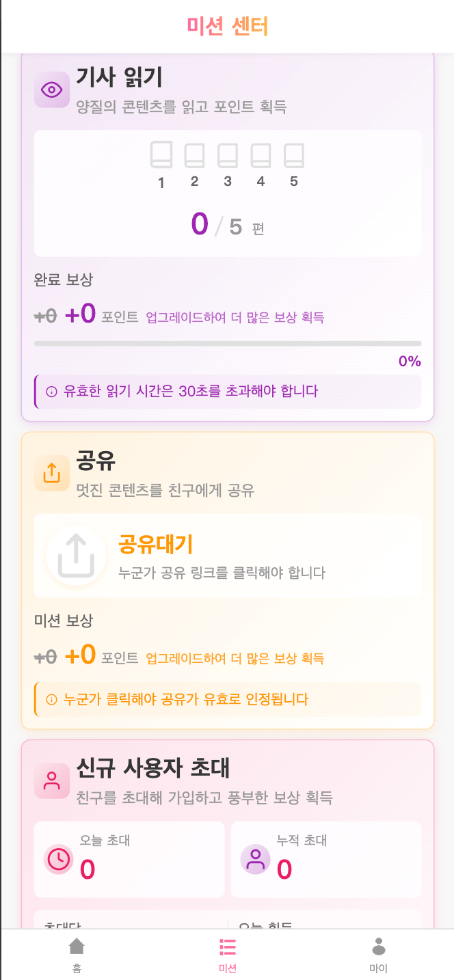Image resolution: width=454 pixels, height=980 pixels.
Task: Click the reading progress bar showing 0%
Action: (227, 343)
